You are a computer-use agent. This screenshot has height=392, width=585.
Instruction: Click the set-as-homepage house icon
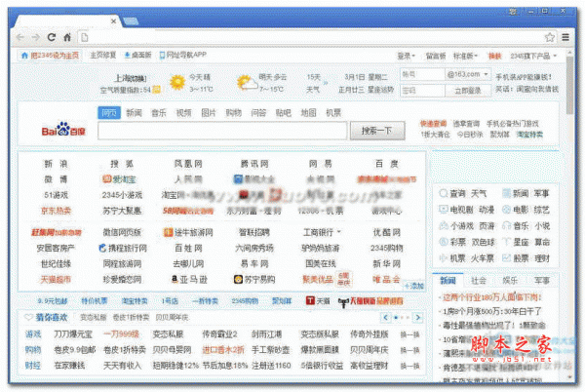pos(24,56)
